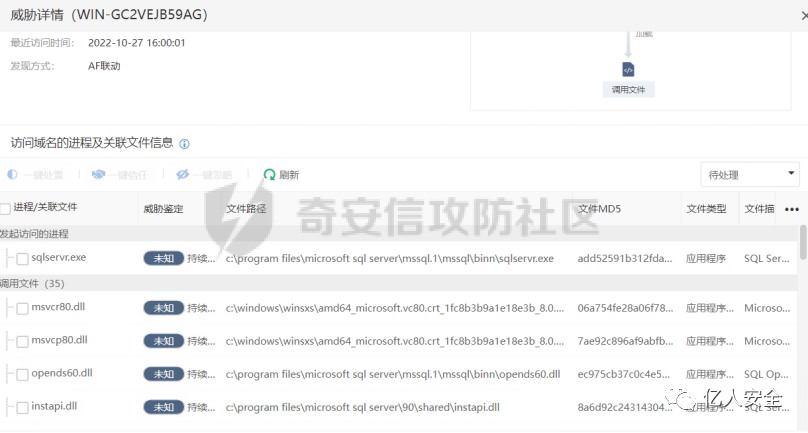Click the 文件MD5 column header
The image size is (808, 433).
pyautogui.click(x=599, y=209)
